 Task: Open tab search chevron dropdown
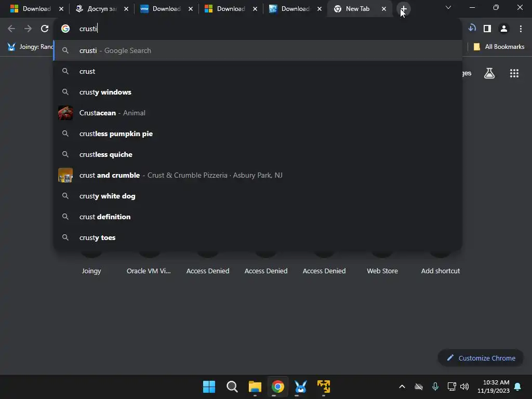[x=448, y=7]
